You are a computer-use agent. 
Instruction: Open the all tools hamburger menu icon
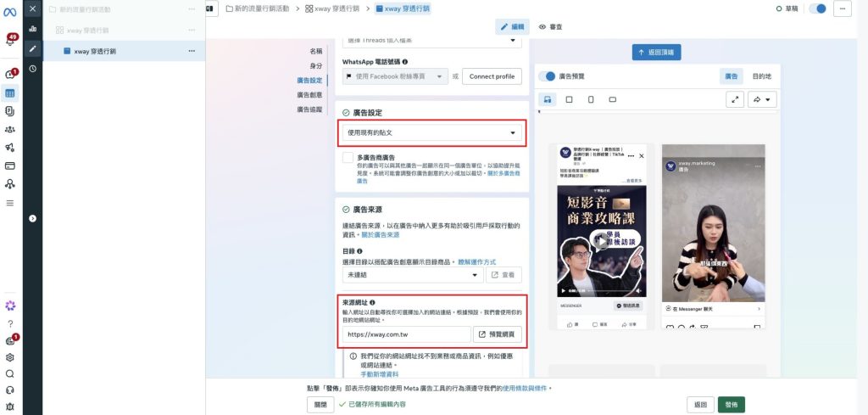10,203
